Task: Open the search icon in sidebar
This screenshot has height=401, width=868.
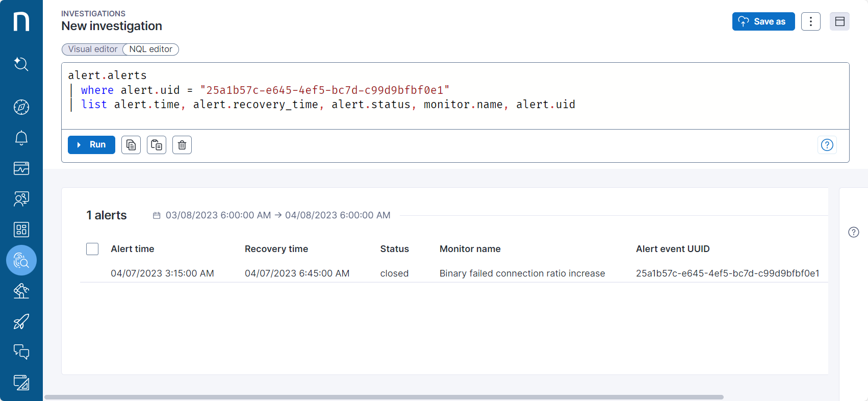Action: 21,64
